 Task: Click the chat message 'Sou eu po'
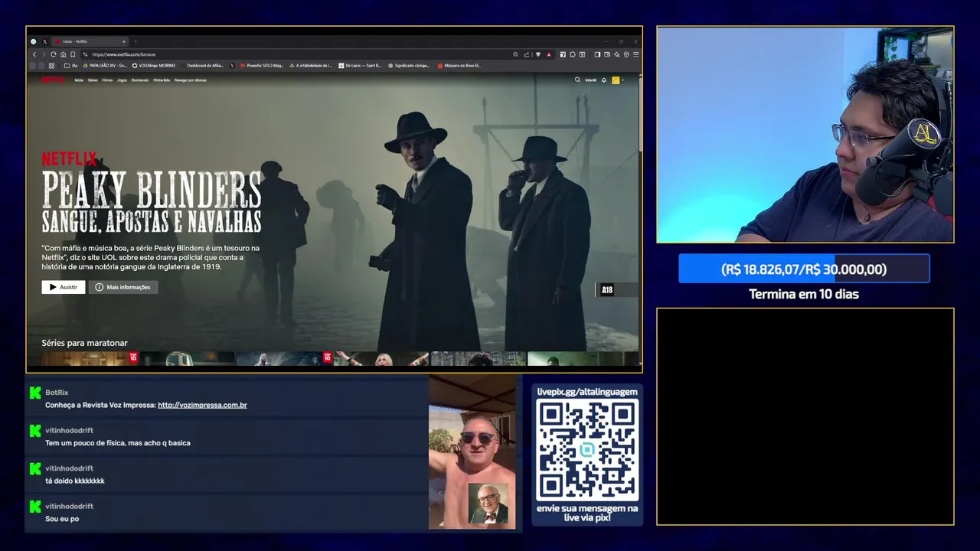62,519
